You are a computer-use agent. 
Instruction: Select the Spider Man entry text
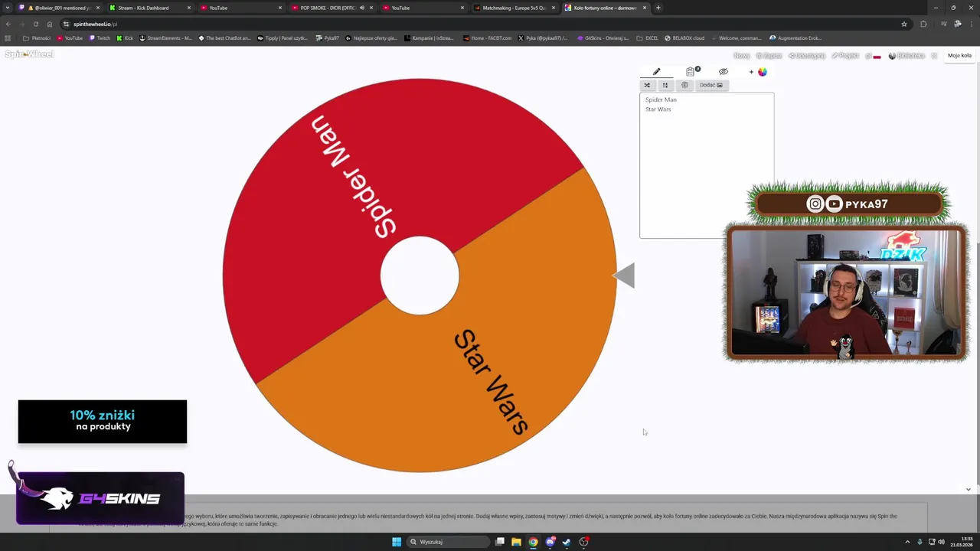(661, 99)
